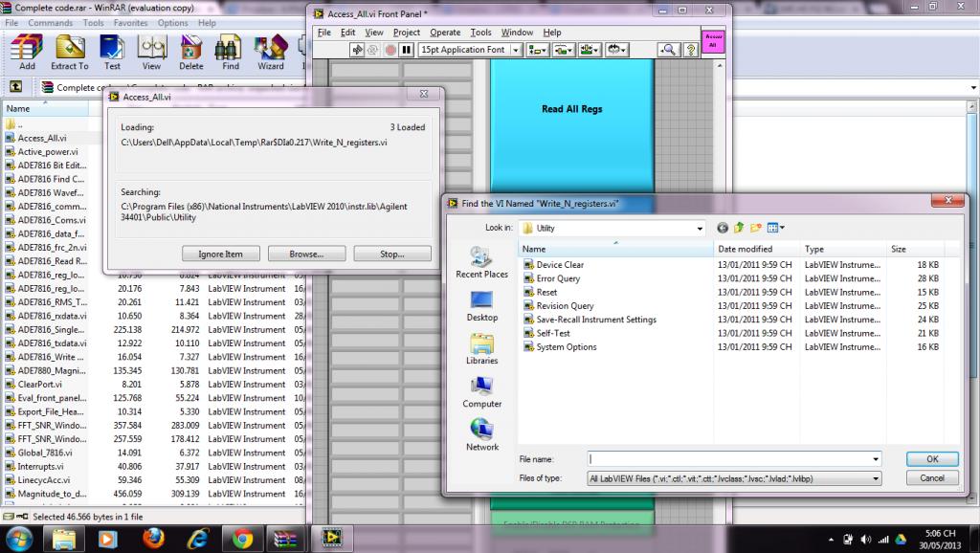Viewport: 980px width, 553px height.
Task: Open Resize Objects dropdown in LabVIEW
Action: click(590, 50)
